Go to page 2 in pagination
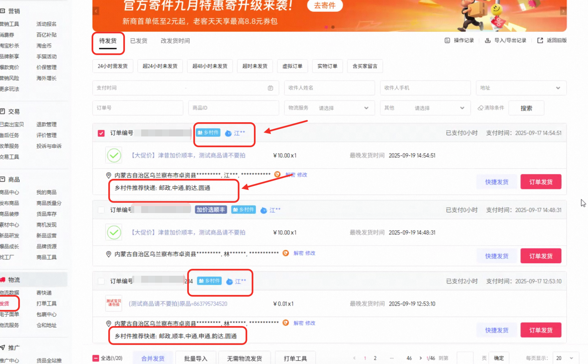The height and width of the screenshot is (364, 588). tap(375, 358)
